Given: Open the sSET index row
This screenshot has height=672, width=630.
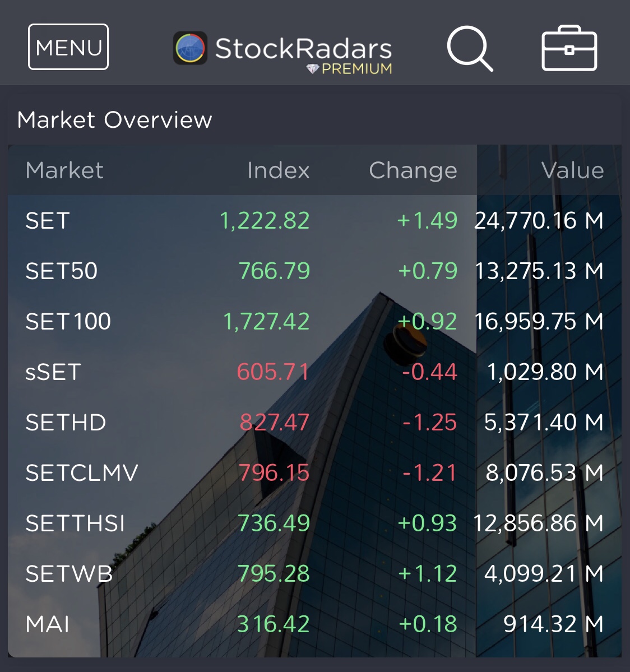Looking at the screenshot, I should point(314,372).
